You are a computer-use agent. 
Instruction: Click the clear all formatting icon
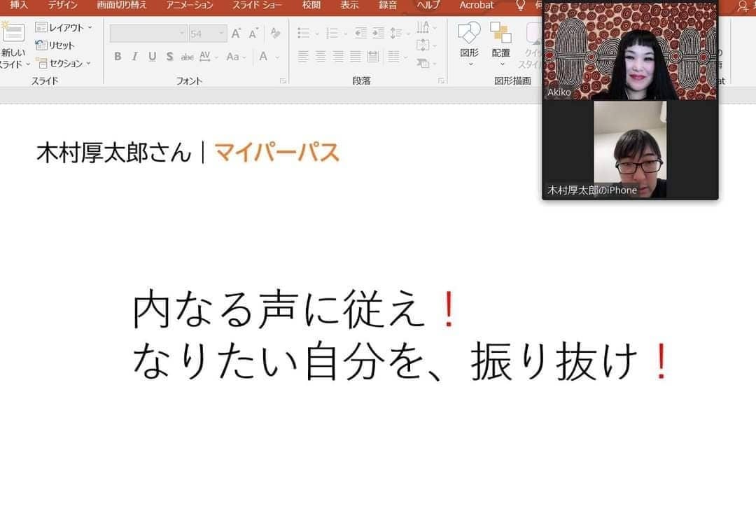(x=275, y=34)
